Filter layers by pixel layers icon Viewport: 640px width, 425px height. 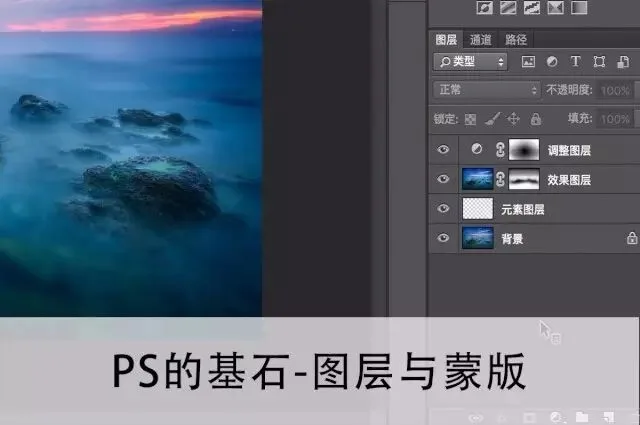click(528, 62)
